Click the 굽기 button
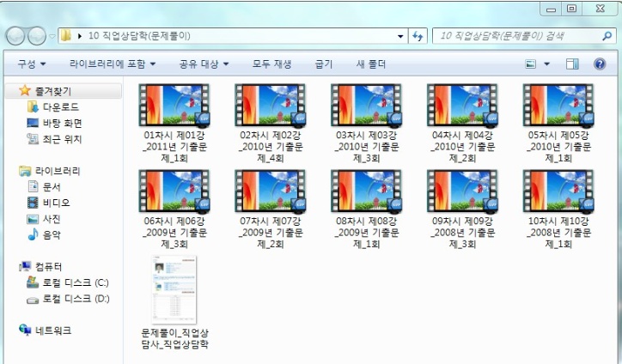Image resolution: width=622 pixels, height=364 pixels. [323, 64]
